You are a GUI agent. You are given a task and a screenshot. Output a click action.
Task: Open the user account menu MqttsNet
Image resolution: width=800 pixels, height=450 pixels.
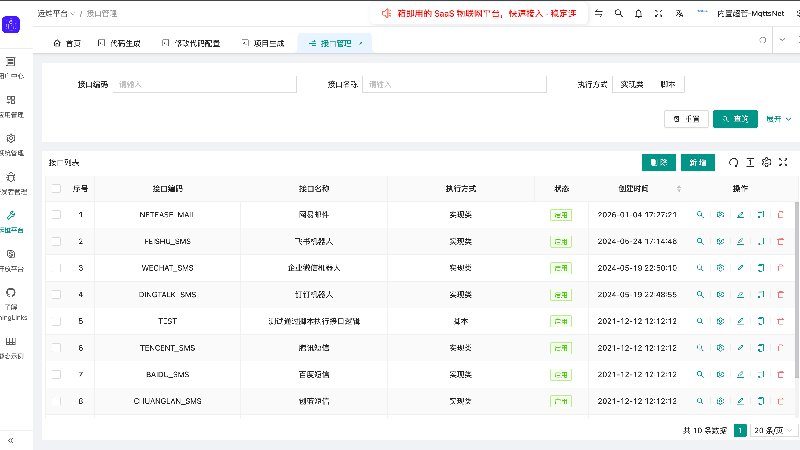click(750, 13)
